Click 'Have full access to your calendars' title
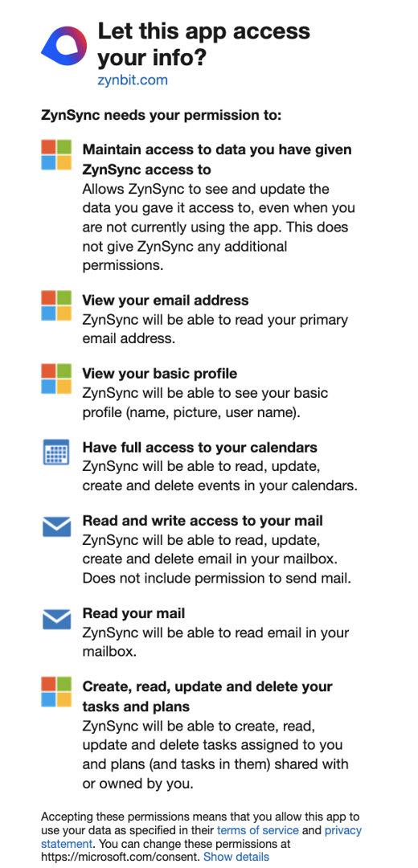 tap(200, 448)
